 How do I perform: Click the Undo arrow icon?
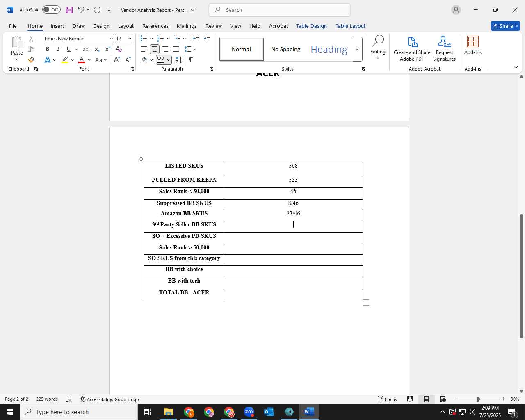tap(81, 10)
